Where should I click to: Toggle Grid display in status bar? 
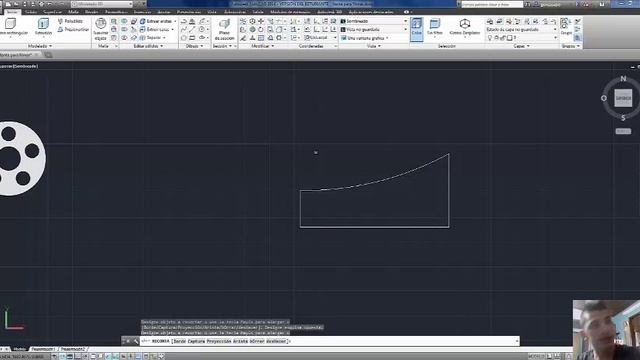(70, 356)
